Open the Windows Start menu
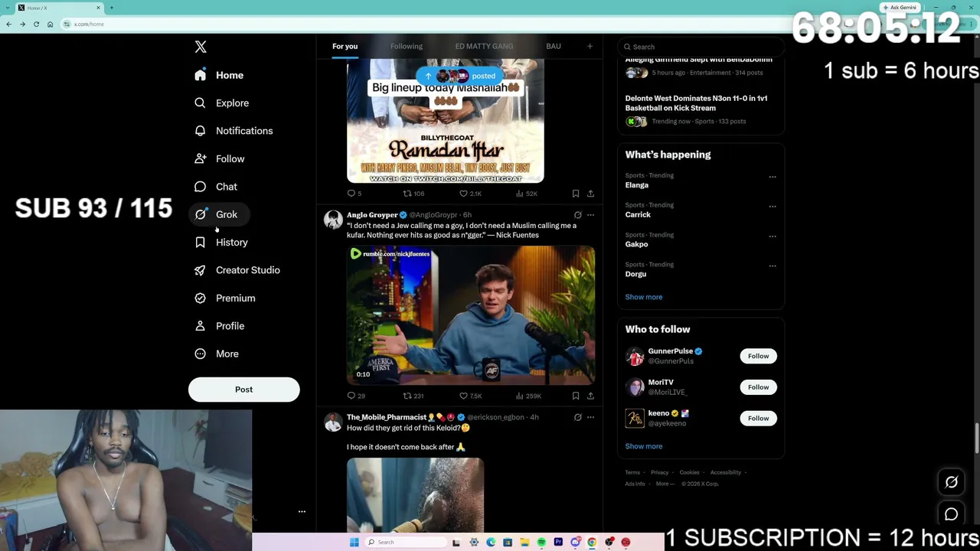 coord(354,543)
